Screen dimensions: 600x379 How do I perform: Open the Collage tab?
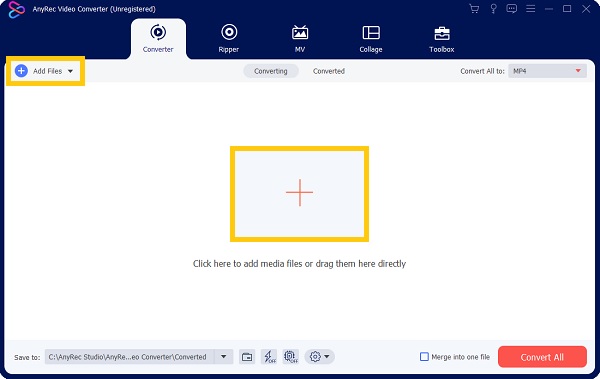371,38
